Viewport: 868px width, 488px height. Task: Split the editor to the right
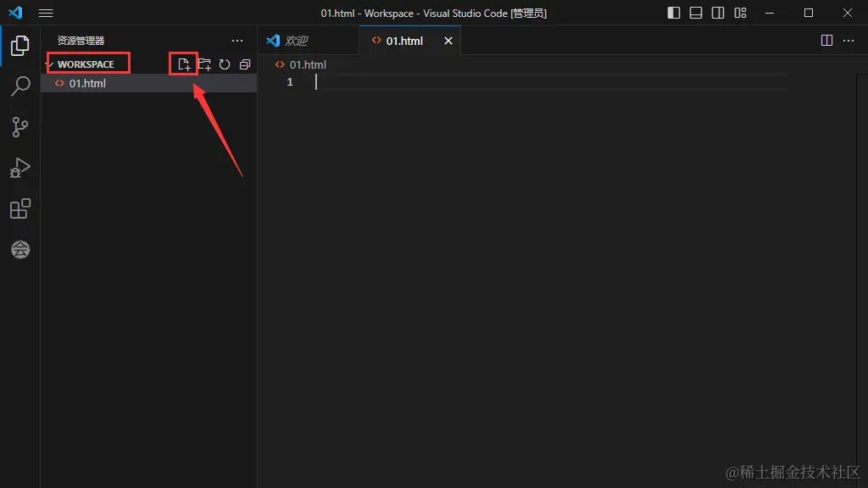point(826,41)
